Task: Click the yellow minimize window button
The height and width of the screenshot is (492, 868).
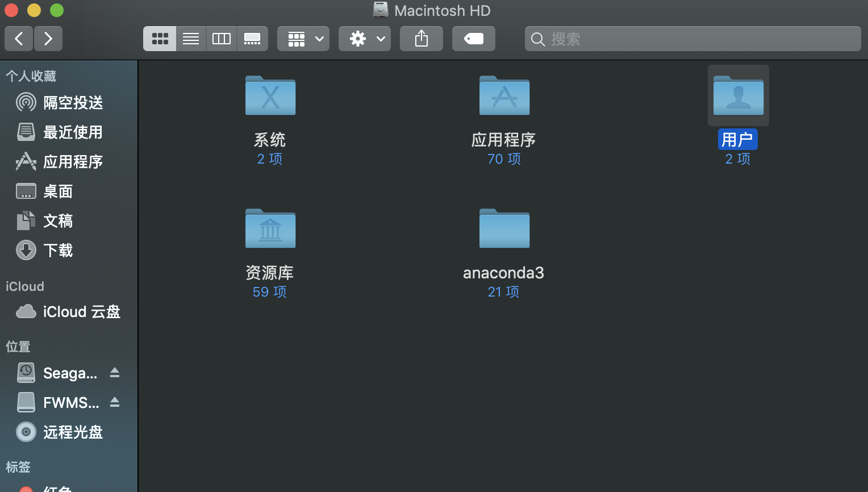Action: point(34,10)
